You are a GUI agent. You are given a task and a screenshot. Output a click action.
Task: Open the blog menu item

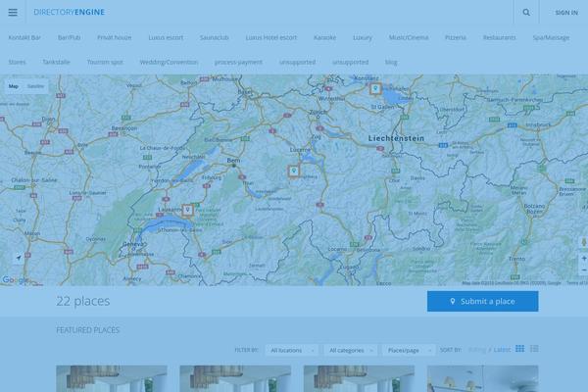(x=391, y=62)
